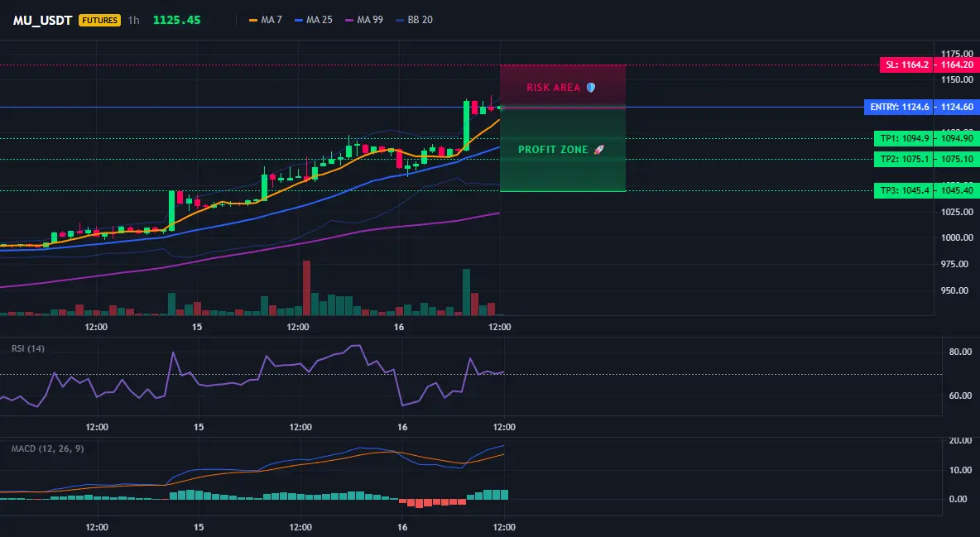Select the 1h timeframe label
The width and height of the screenshot is (980, 537).
(134, 20)
